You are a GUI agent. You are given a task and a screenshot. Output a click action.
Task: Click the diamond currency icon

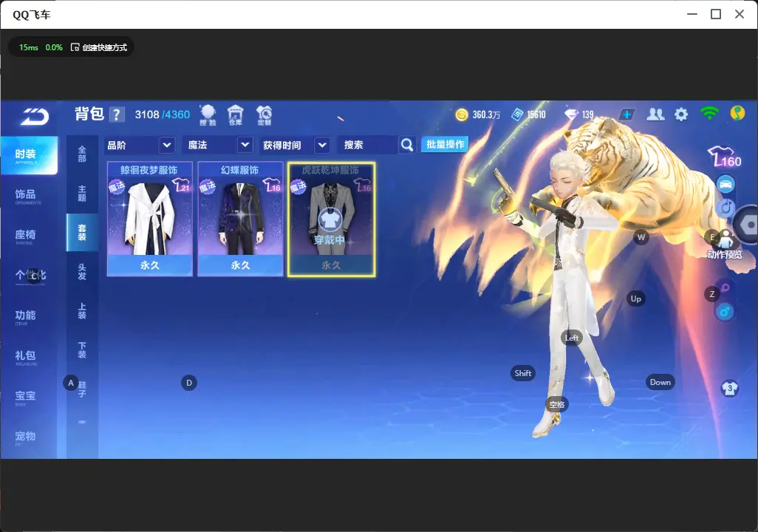coord(571,115)
